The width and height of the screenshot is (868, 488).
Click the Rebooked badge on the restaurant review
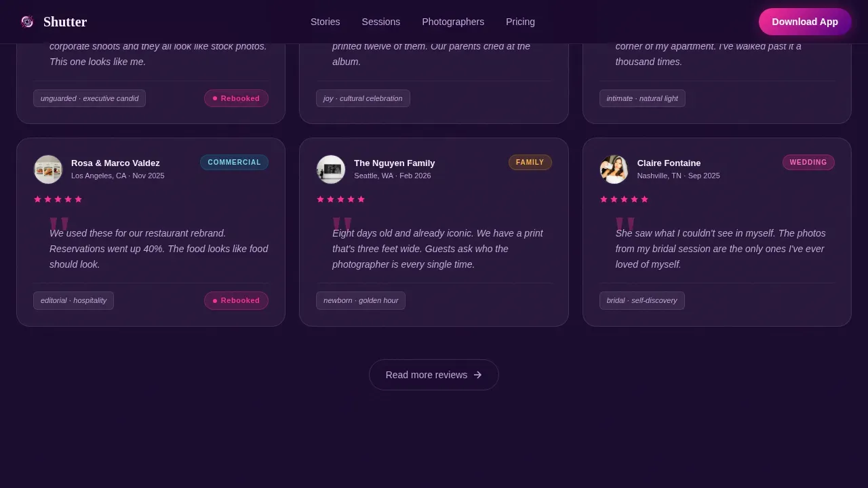236,300
